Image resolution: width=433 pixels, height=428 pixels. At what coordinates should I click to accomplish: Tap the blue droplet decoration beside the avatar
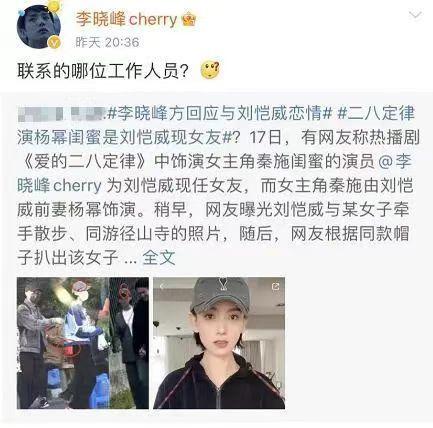(x=22, y=12)
